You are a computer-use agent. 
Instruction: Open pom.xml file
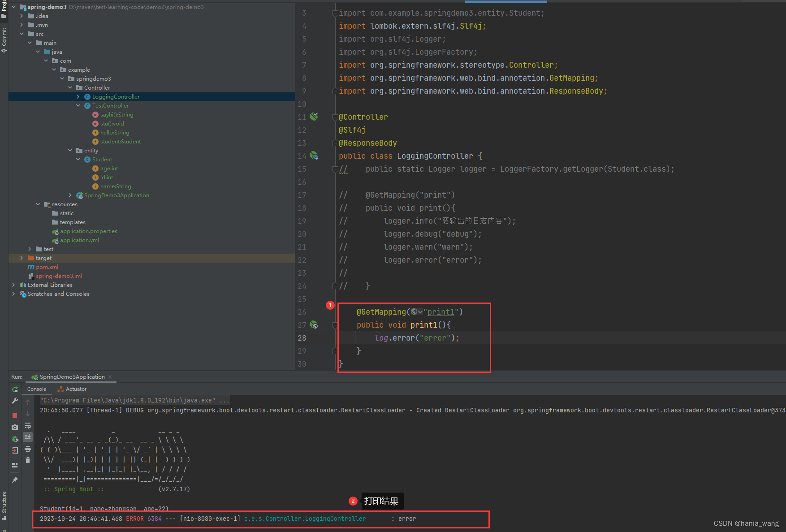pyautogui.click(x=47, y=267)
